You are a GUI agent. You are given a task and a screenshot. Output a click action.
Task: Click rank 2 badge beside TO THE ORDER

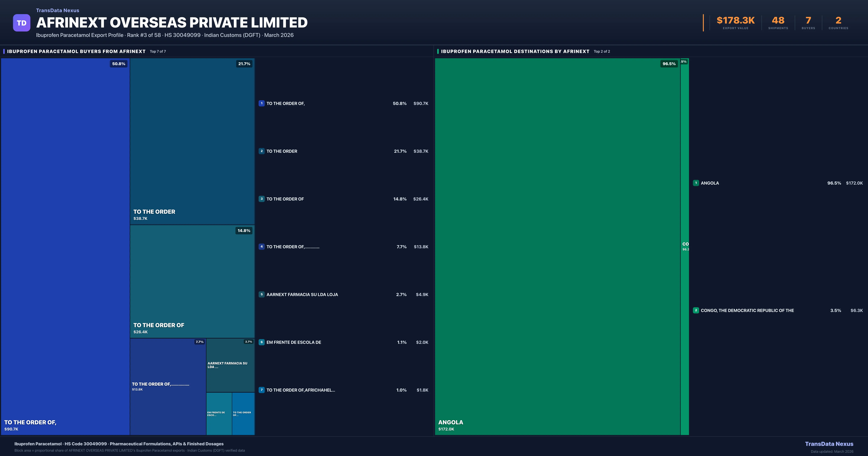pyautogui.click(x=261, y=151)
